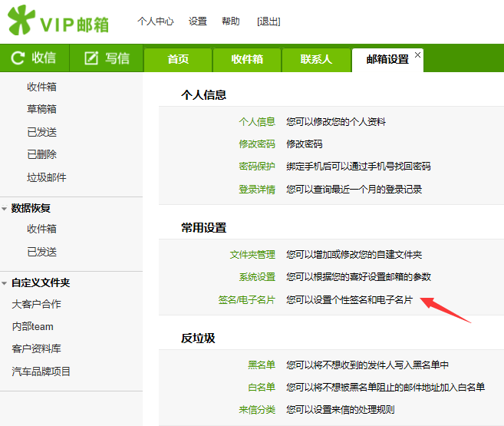The height and width of the screenshot is (426, 504).
Task: Click the 反垃圾 section heading
Action: (x=198, y=338)
